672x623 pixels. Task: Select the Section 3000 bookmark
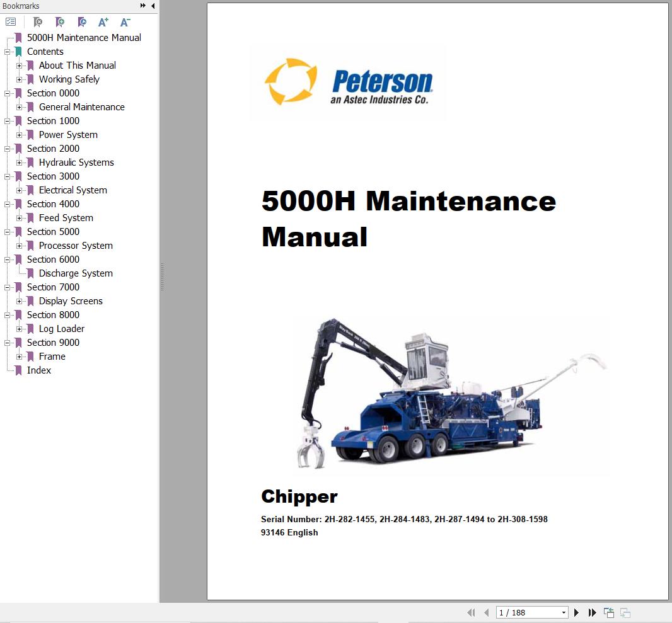coord(53,176)
